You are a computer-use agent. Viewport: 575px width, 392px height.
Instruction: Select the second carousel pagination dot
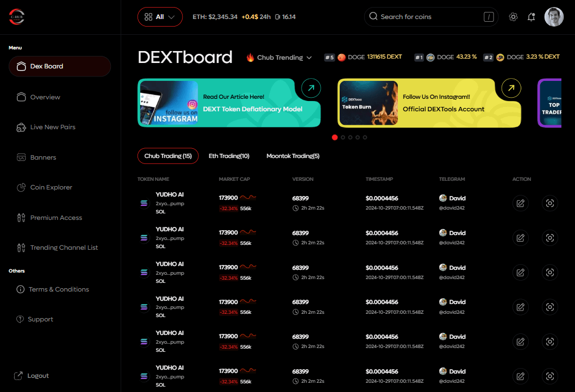pos(342,137)
